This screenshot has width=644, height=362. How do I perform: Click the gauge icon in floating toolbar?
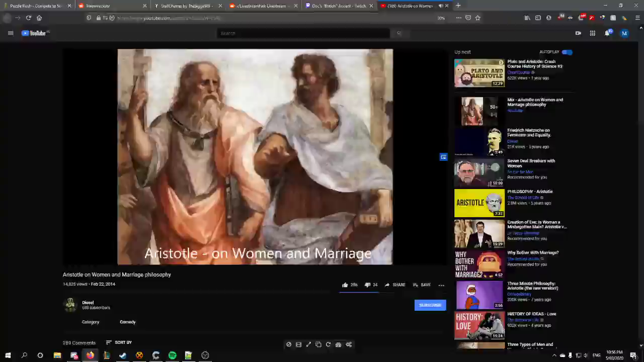(338, 344)
